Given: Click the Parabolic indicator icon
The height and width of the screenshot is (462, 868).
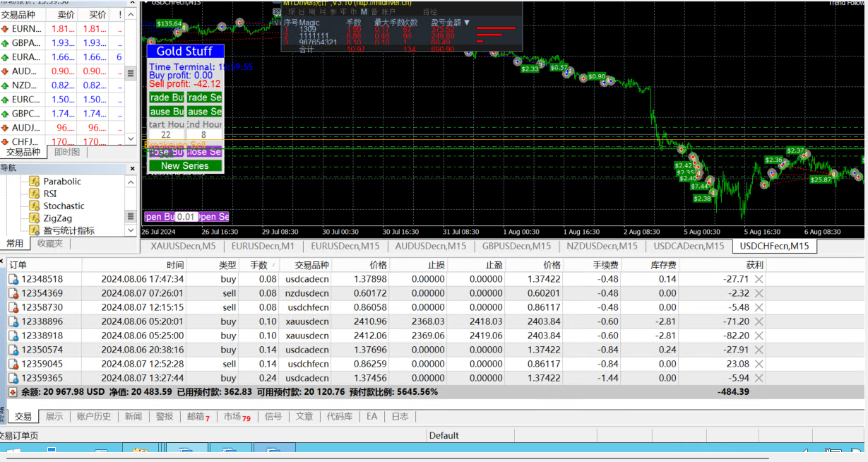Looking at the screenshot, I should click(x=34, y=182).
